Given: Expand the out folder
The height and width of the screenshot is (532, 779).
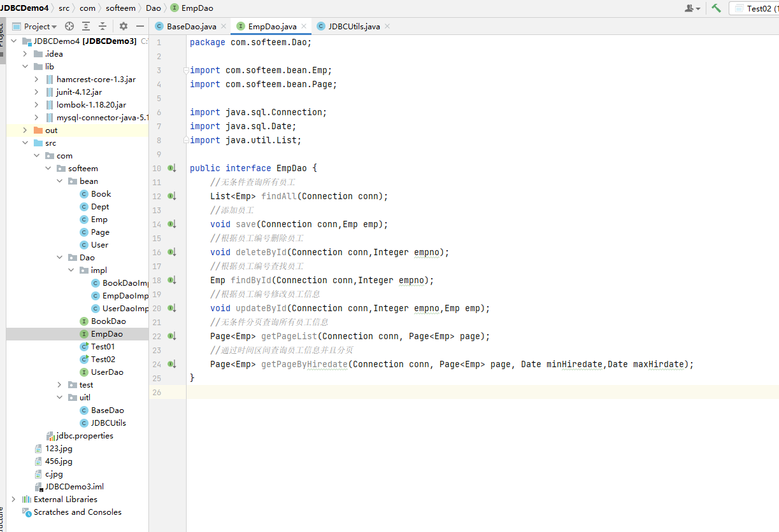Looking at the screenshot, I should (25, 130).
